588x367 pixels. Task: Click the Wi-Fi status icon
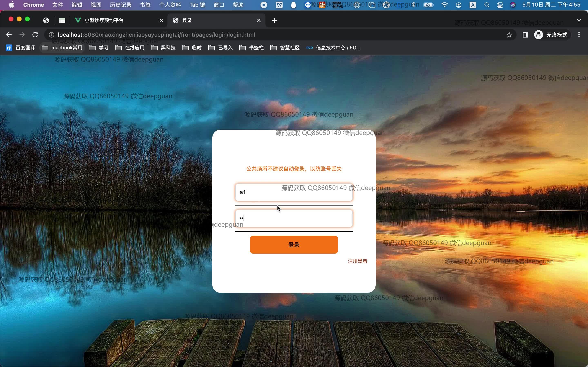click(444, 5)
